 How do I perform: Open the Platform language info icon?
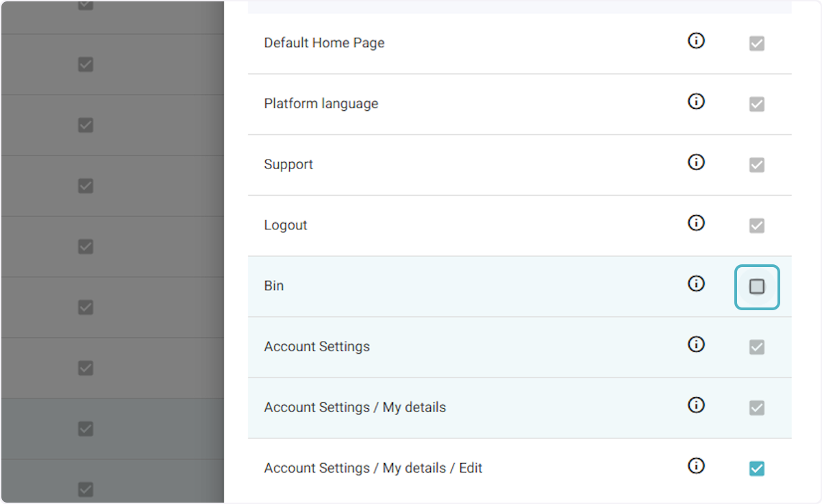[x=696, y=102]
